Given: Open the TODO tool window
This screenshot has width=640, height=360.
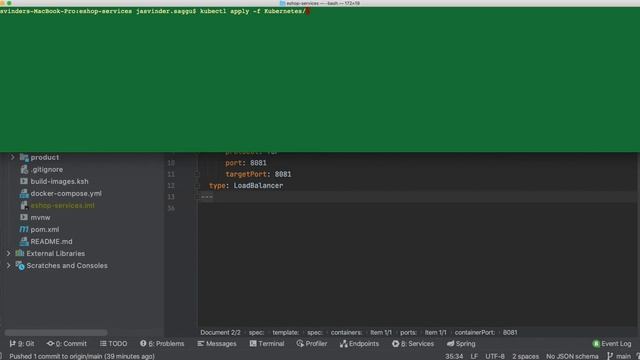Looking at the screenshot, I should 113,344.
